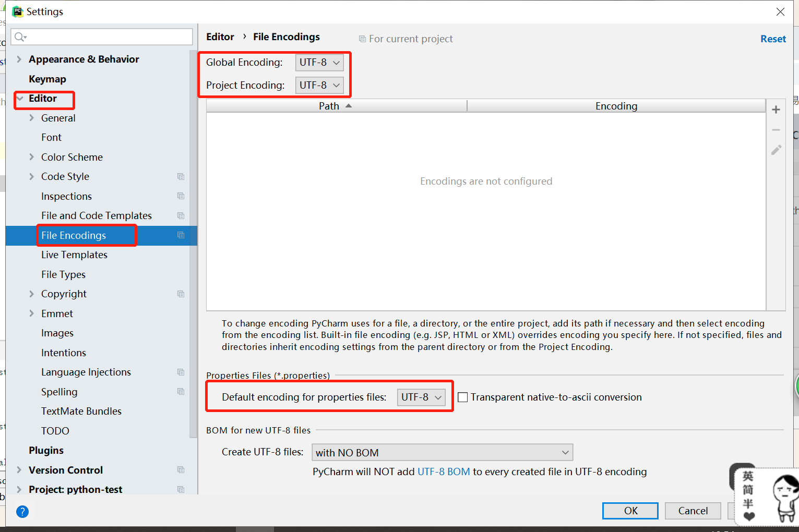Open default encoding for properties files dropdown
This screenshot has width=799, height=532.
coord(421,397)
